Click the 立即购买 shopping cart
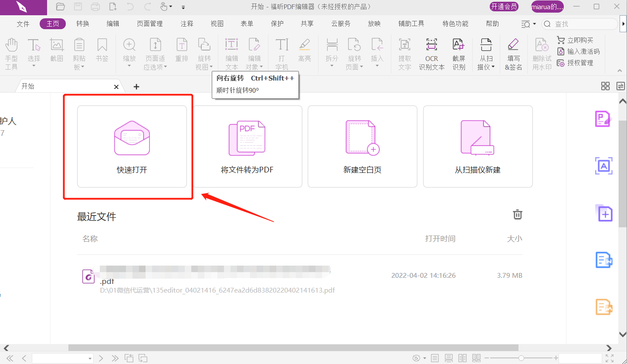627x364 pixels. point(575,40)
